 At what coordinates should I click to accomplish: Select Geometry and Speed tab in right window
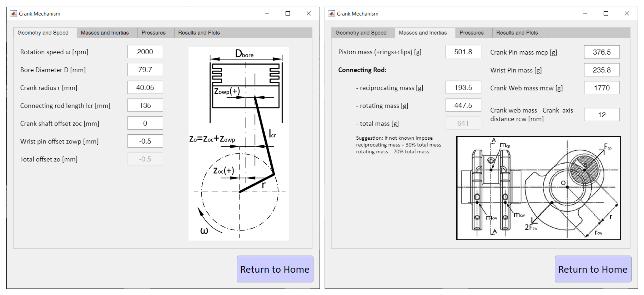click(x=361, y=33)
